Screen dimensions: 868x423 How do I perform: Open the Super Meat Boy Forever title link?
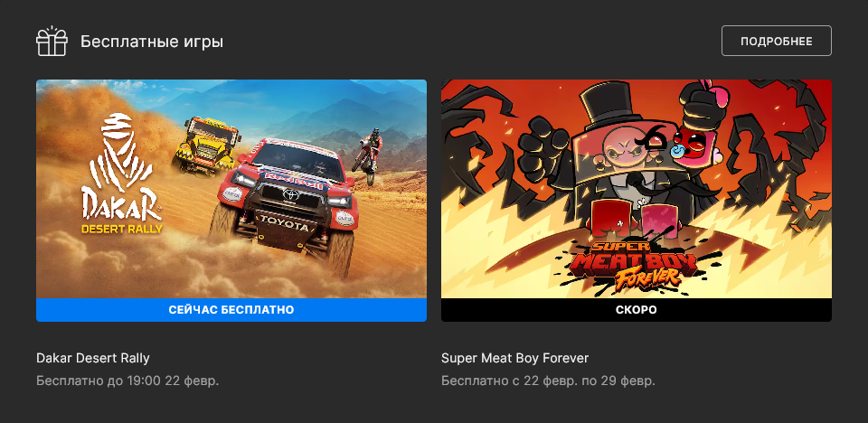(514, 358)
